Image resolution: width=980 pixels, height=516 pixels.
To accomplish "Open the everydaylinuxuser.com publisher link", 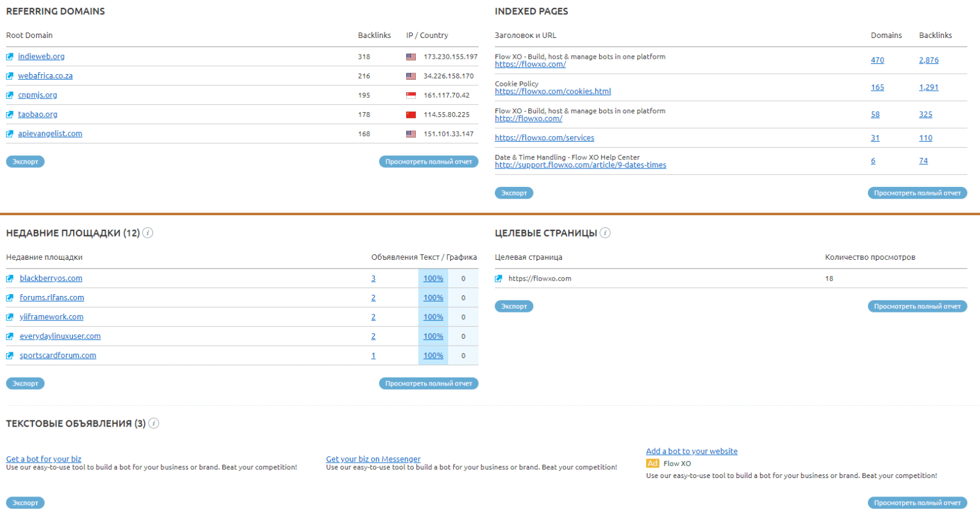I will (x=60, y=336).
